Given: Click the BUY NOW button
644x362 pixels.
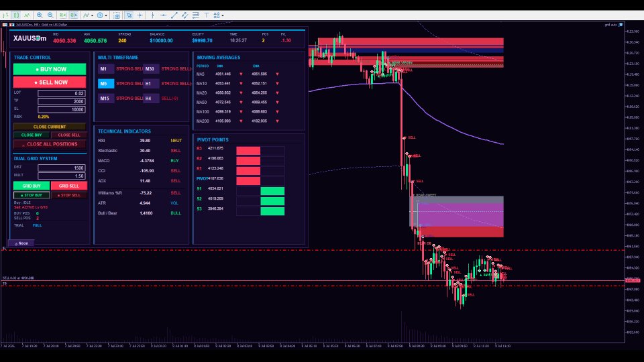Looking at the screenshot, I should coord(50,69).
